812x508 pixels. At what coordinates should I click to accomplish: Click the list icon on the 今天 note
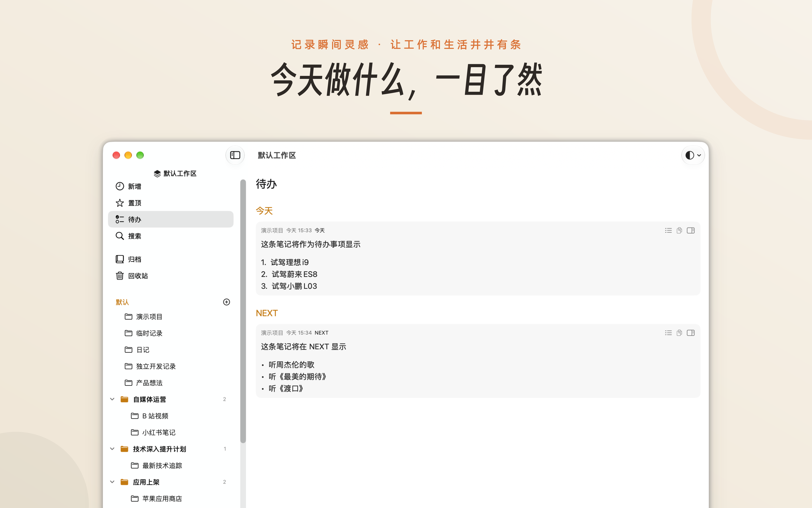coord(668,231)
